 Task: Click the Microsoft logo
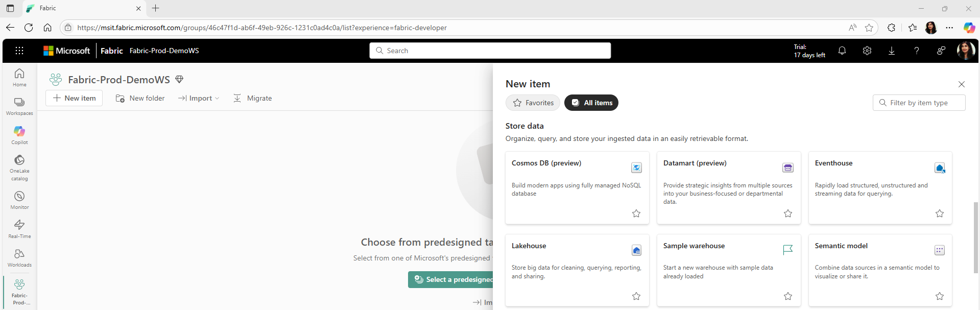tap(67, 51)
